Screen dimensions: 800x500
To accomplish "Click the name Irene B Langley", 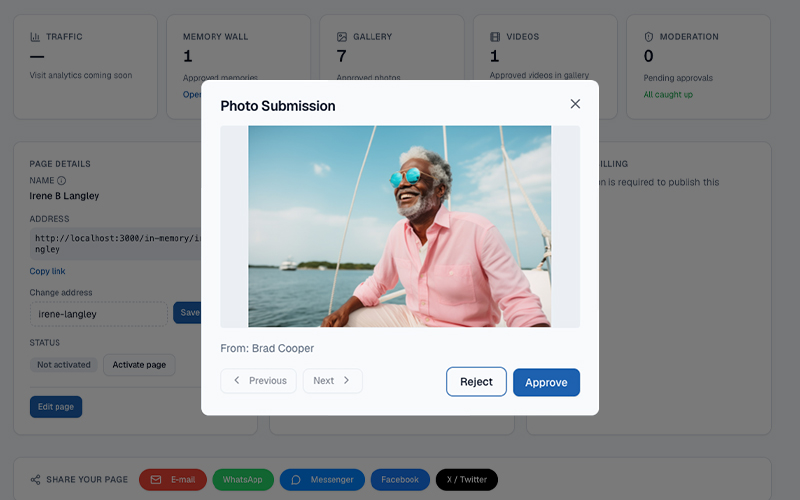I will tap(64, 196).
